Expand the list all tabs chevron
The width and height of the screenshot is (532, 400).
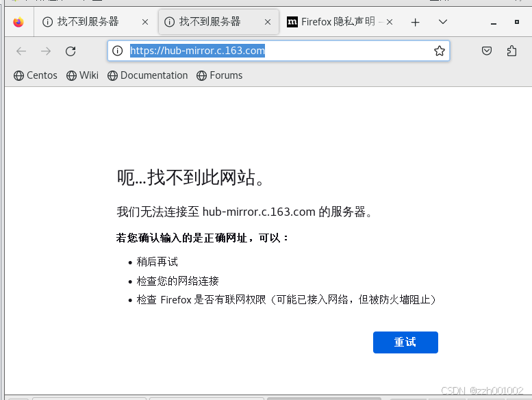click(x=443, y=22)
